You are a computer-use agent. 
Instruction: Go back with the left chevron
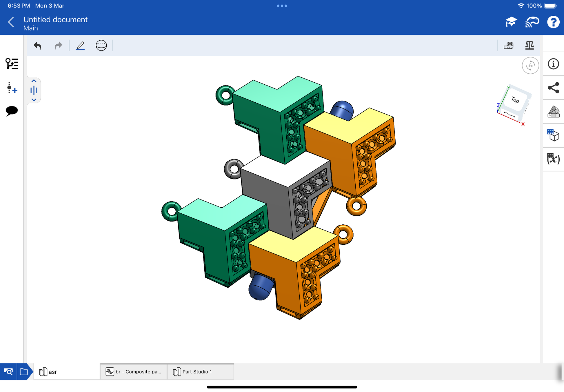pos(11,22)
